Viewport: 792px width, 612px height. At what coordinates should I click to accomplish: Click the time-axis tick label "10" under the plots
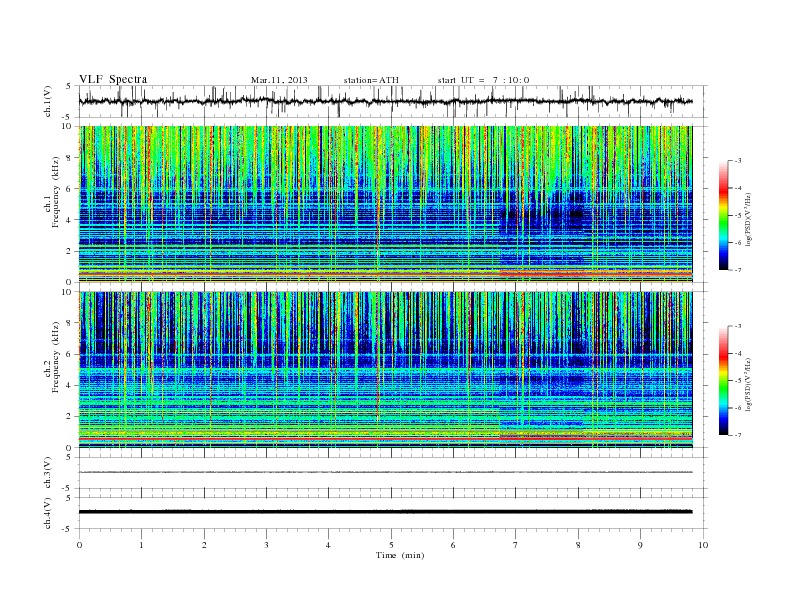click(703, 545)
